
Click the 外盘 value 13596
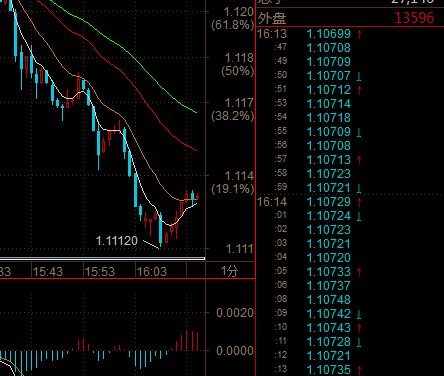tap(414, 18)
